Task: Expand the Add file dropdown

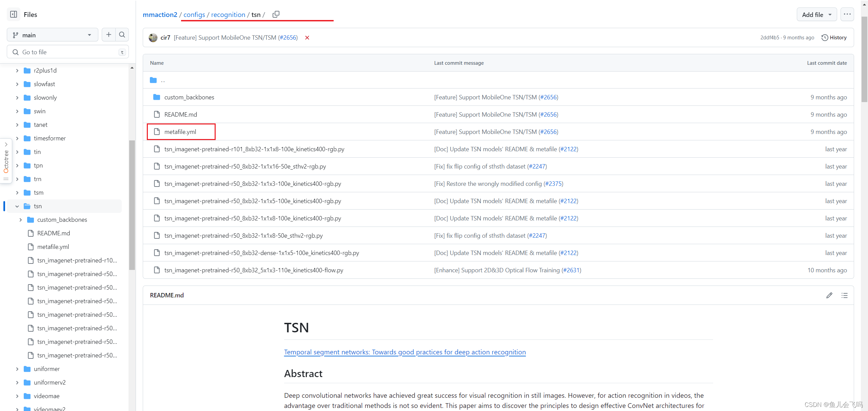Action: (x=817, y=14)
